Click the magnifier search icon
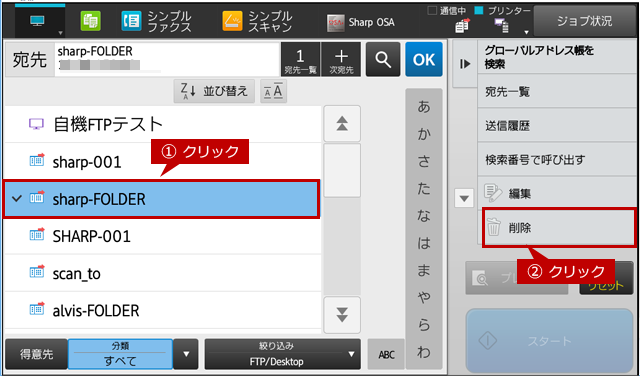The height and width of the screenshot is (376, 640). coord(383,60)
